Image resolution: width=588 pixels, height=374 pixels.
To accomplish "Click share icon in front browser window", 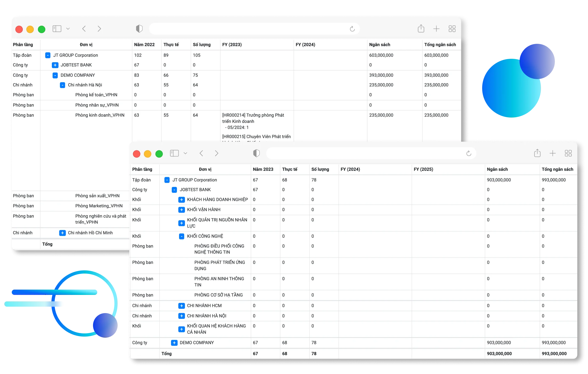I will [x=537, y=153].
